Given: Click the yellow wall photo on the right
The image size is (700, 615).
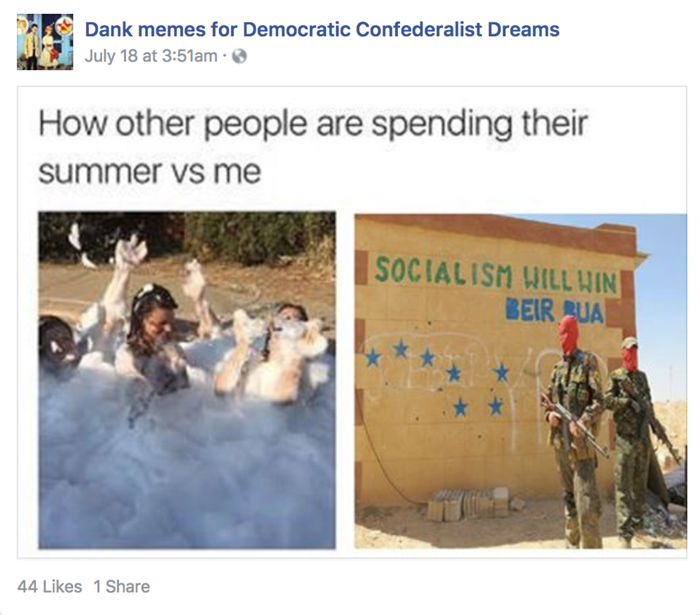Looking at the screenshot, I should [x=521, y=381].
